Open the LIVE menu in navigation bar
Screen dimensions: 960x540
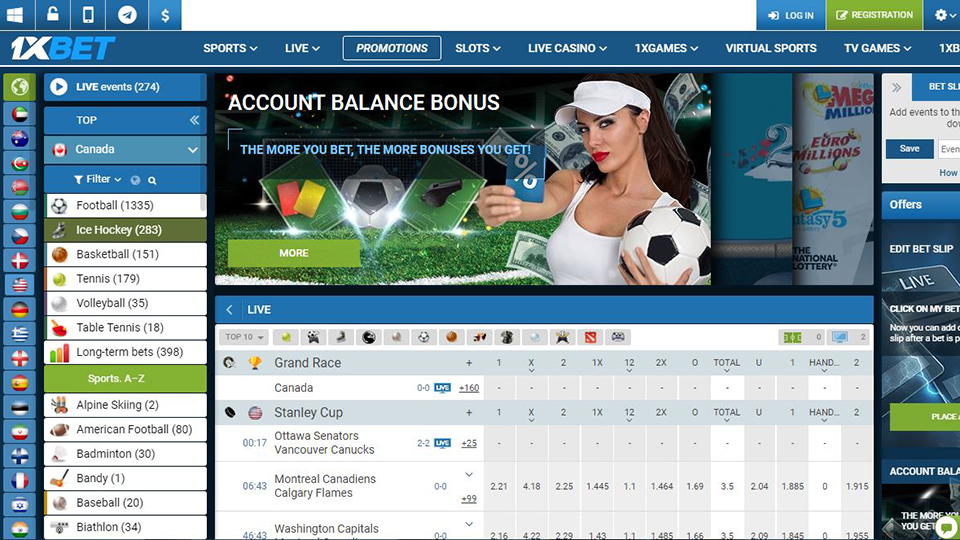pyautogui.click(x=302, y=48)
